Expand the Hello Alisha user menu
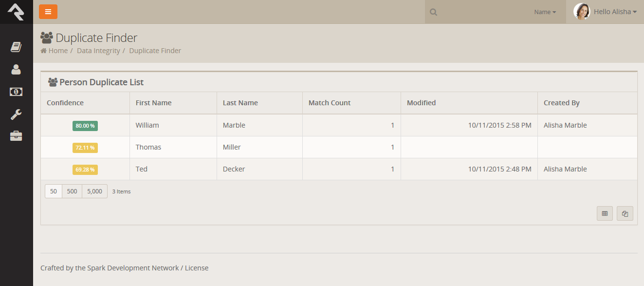The width and height of the screenshot is (644, 286). click(615, 12)
